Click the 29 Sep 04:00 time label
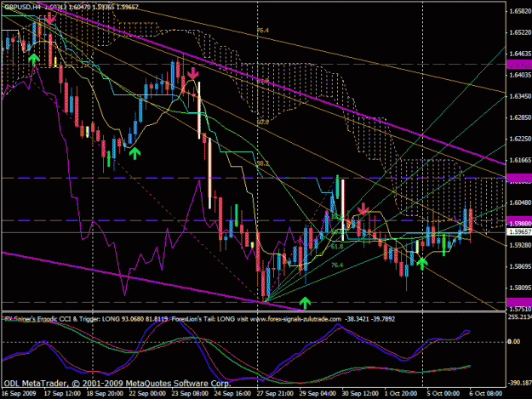Image resolution: width=532 pixels, height=399 pixels. coord(317,394)
